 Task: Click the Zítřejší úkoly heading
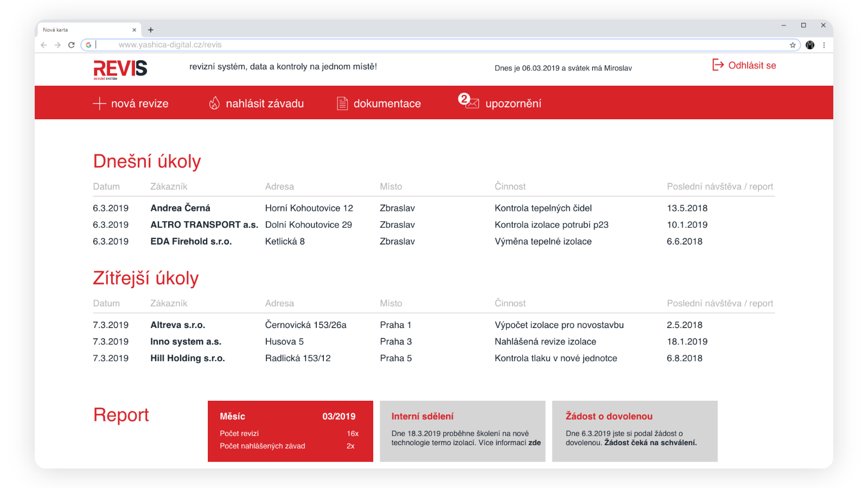tap(145, 278)
